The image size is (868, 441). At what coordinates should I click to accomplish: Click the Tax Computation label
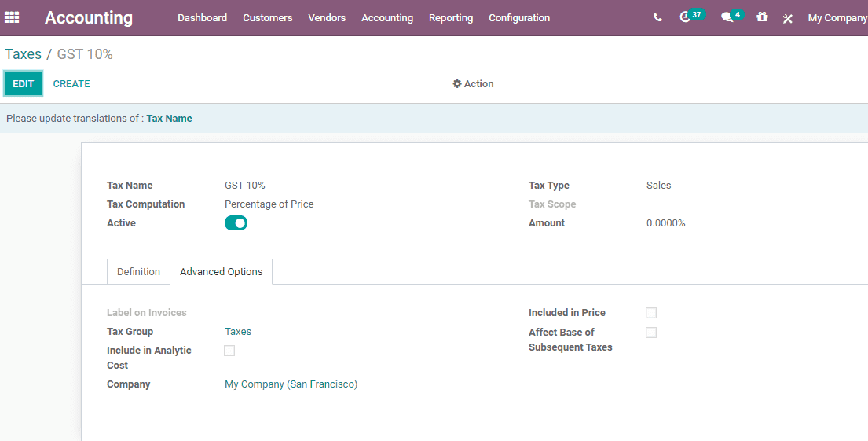pos(145,204)
